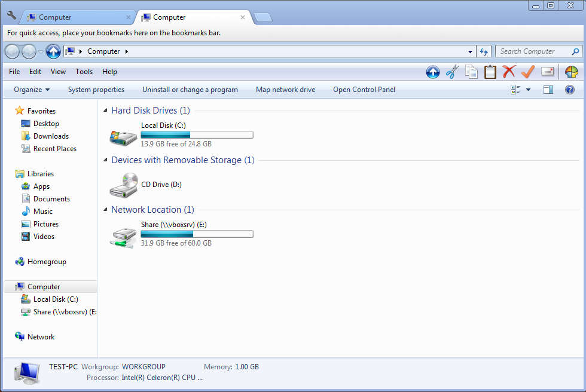Click Uninstall or change a program
The width and height of the screenshot is (586, 392).
click(x=190, y=90)
